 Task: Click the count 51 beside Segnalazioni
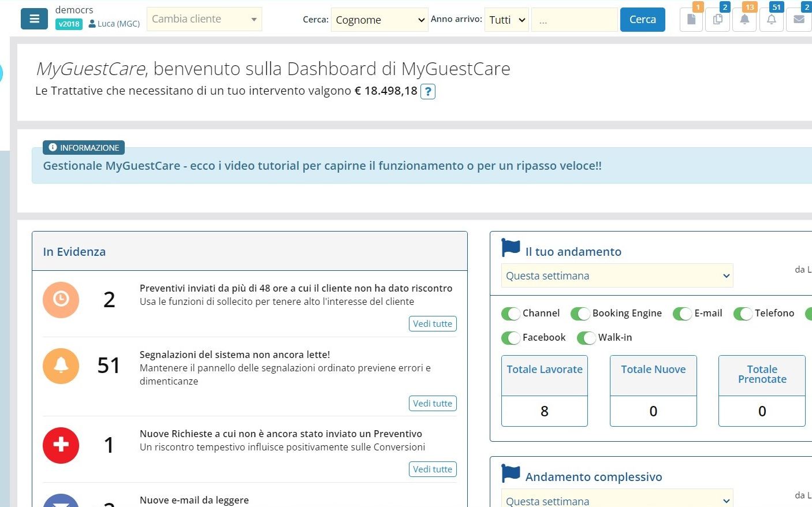[x=109, y=366]
